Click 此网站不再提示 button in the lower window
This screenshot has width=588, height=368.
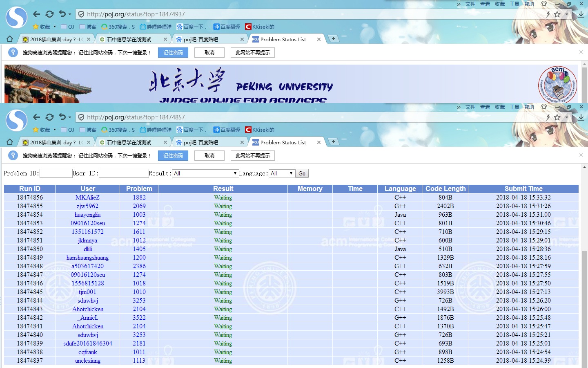(253, 156)
